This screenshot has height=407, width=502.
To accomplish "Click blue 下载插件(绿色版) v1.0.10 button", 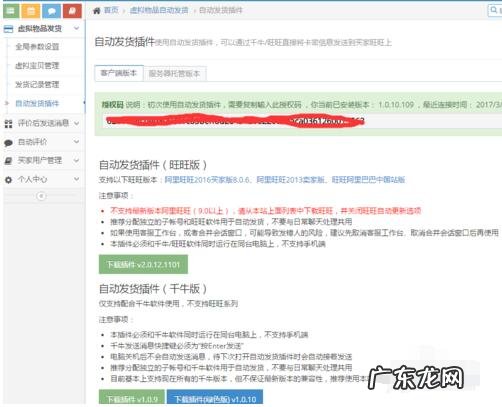I will point(215,398).
